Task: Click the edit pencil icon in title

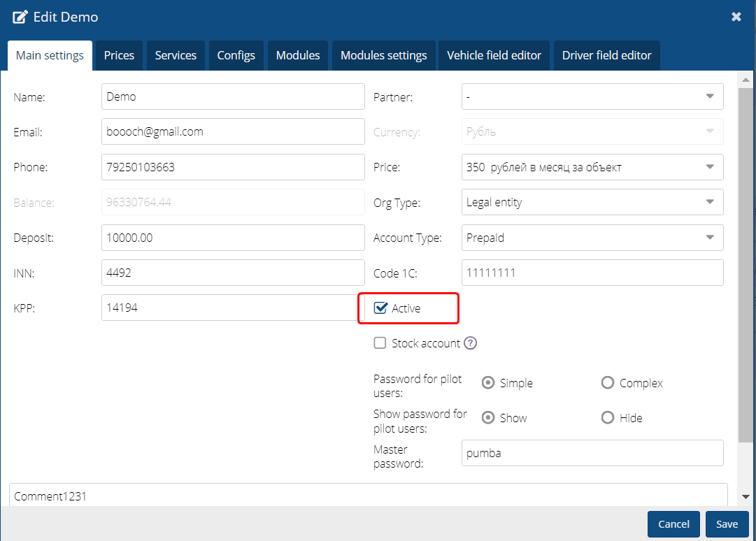Action: [x=20, y=17]
